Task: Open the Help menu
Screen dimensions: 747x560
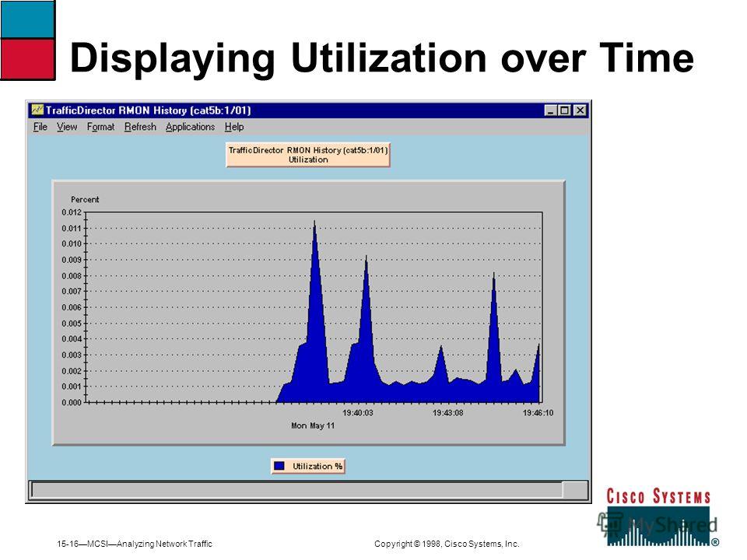Action: pyautogui.click(x=234, y=127)
